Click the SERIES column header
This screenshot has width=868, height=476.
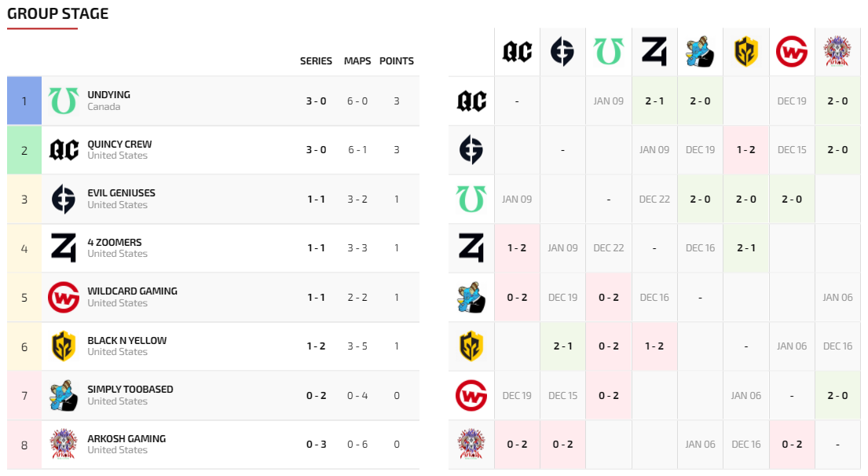(316, 61)
